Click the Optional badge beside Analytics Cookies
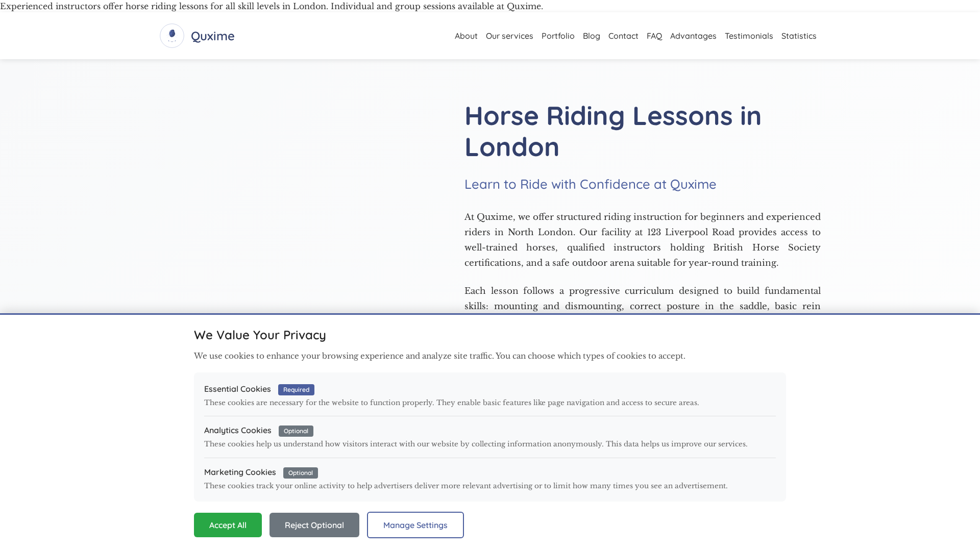980x551 pixels. 296,431
